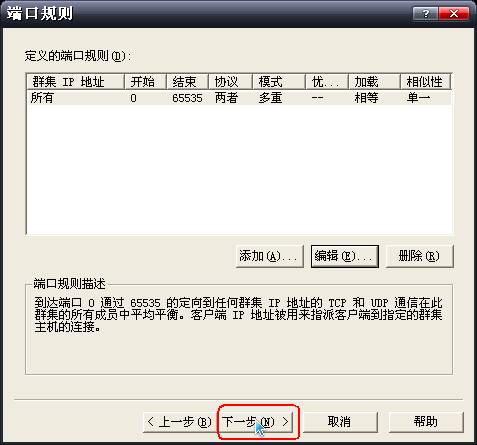
Task: Click the -- priority cell
Action: tap(317, 98)
